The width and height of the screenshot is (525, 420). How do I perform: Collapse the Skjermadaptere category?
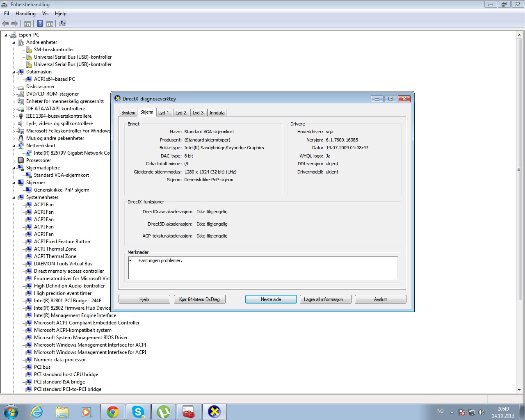point(14,168)
